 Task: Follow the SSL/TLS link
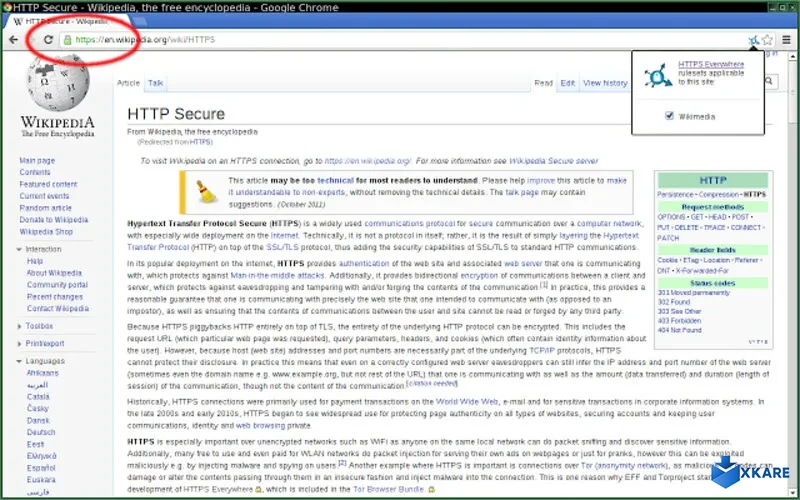point(282,247)
